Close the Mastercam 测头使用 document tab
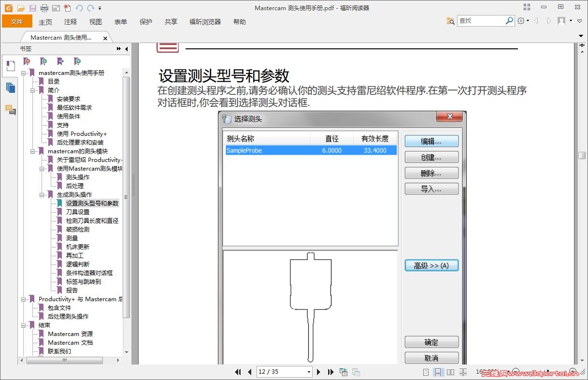The width and height of the screenshot is (588, 380). 105,38
